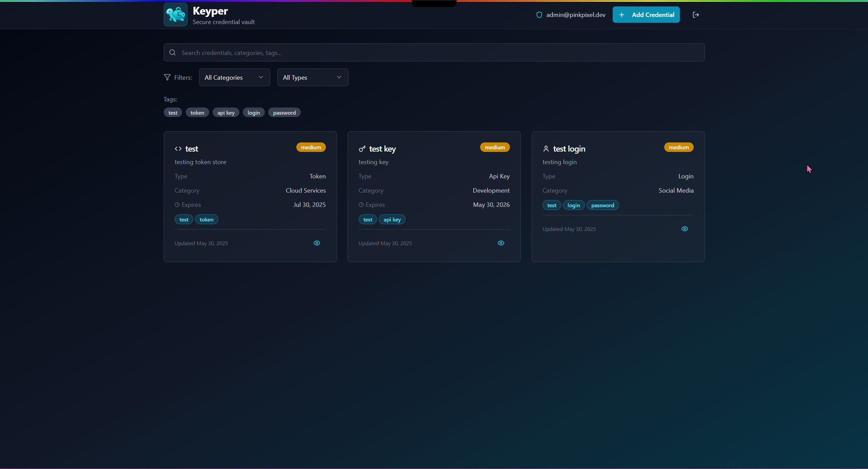Click the 'Jul 30, 2025' expiry date
This screenshot has width=868, height=469.
309,204
